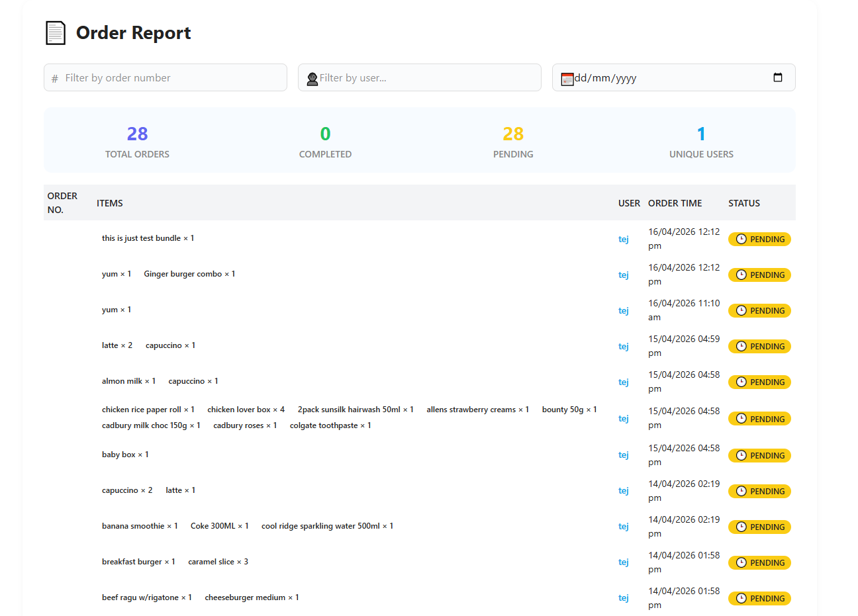The height and width of the screenshot is (616, 858).
Task: Open user tej for capuccino × 2 order
Action: [x=624, y=490]
